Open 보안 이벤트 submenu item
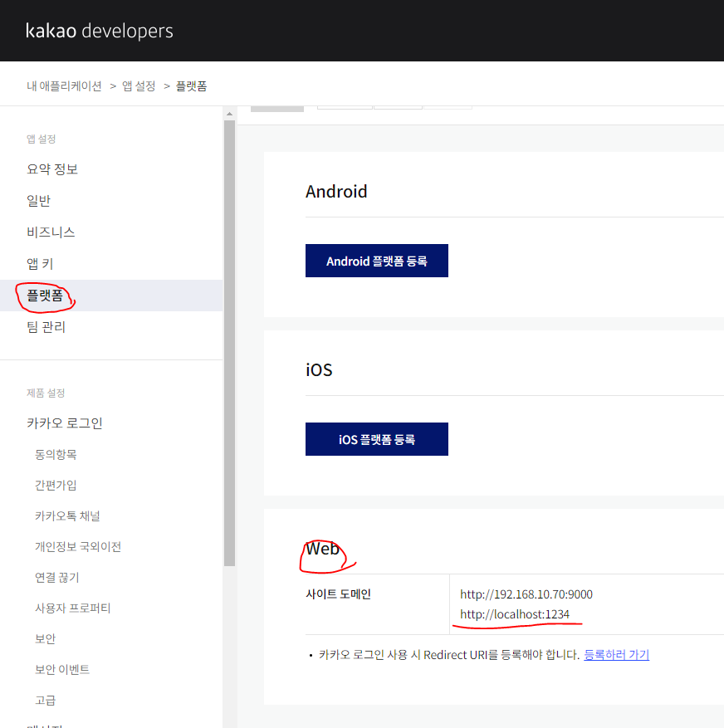 tap(62, 669)
